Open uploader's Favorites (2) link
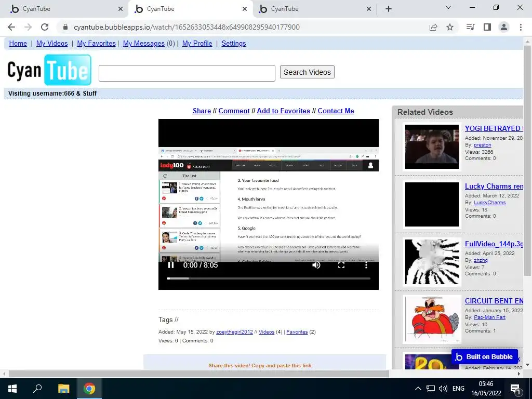The image size is (532, 399). pos(297,332)
